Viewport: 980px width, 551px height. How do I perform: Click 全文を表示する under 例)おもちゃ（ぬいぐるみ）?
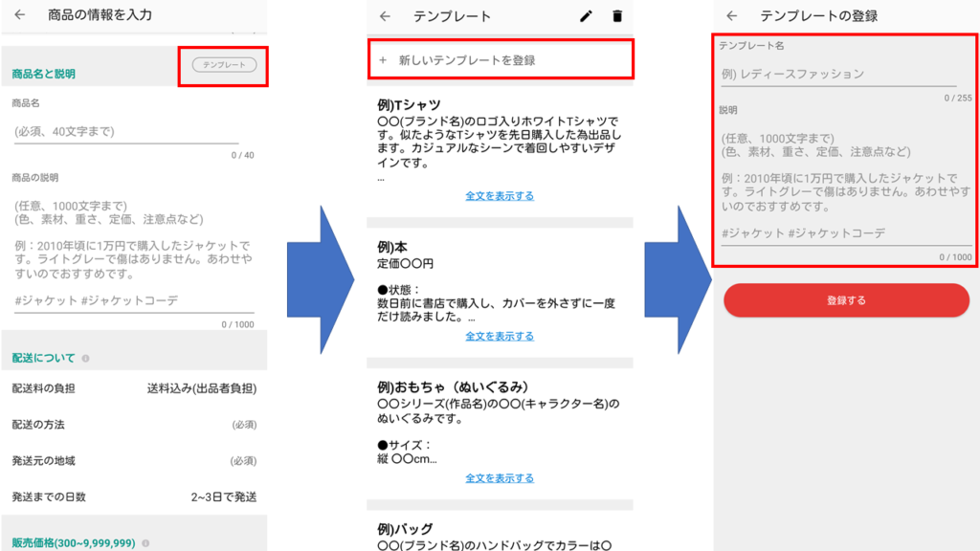click(500, 478)
